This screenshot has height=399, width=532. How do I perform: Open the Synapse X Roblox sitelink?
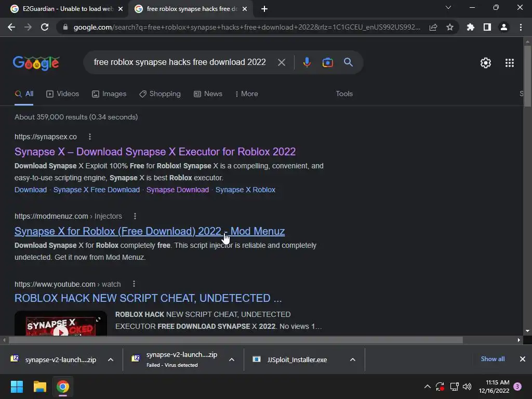245,190
